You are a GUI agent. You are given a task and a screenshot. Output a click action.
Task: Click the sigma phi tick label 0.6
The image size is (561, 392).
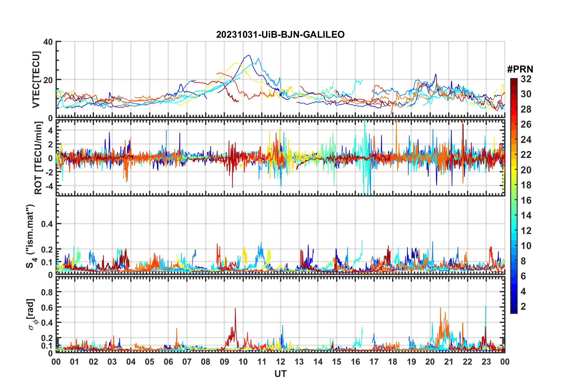click(47, 307)
